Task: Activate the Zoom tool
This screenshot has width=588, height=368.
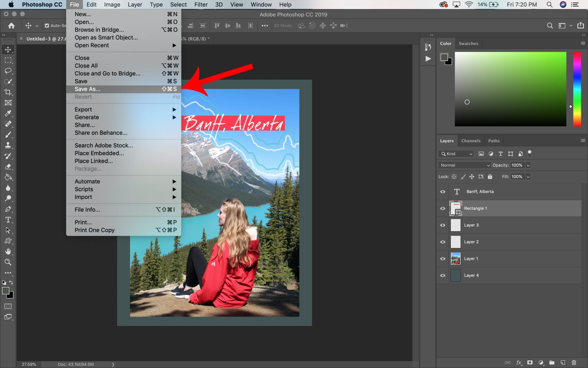Action: (8, 262)
